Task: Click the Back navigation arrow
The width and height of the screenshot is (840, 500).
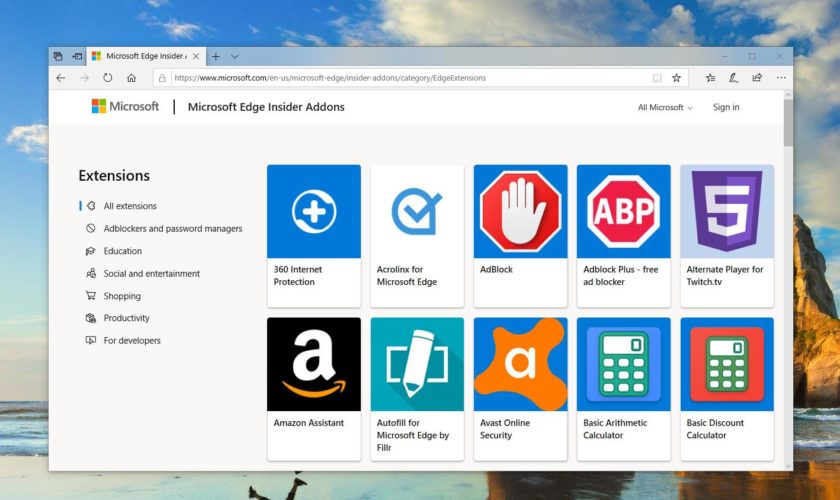Action: pos(61,78)
